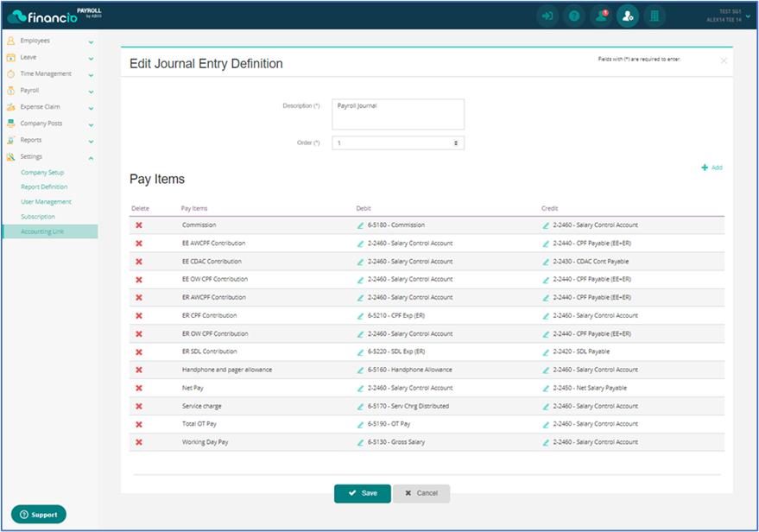This screenshot has width=759, height=532.
Task: Select User Management in the sidebar
Action: 46,201
